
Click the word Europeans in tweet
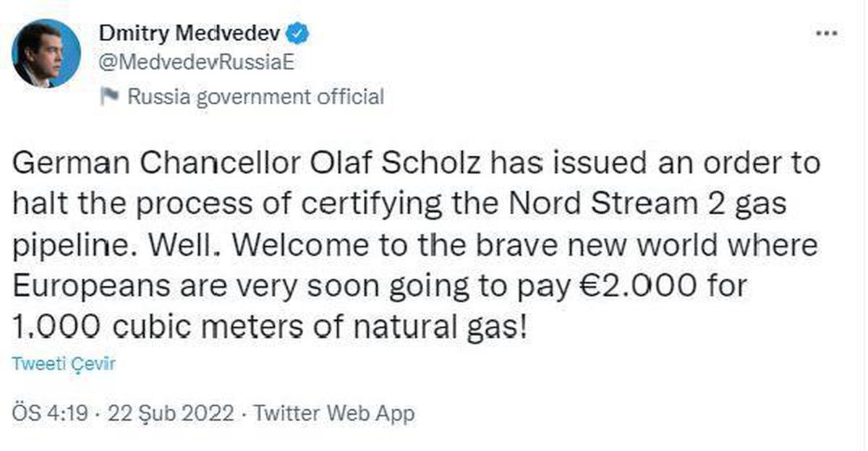[x=82, y=288]
